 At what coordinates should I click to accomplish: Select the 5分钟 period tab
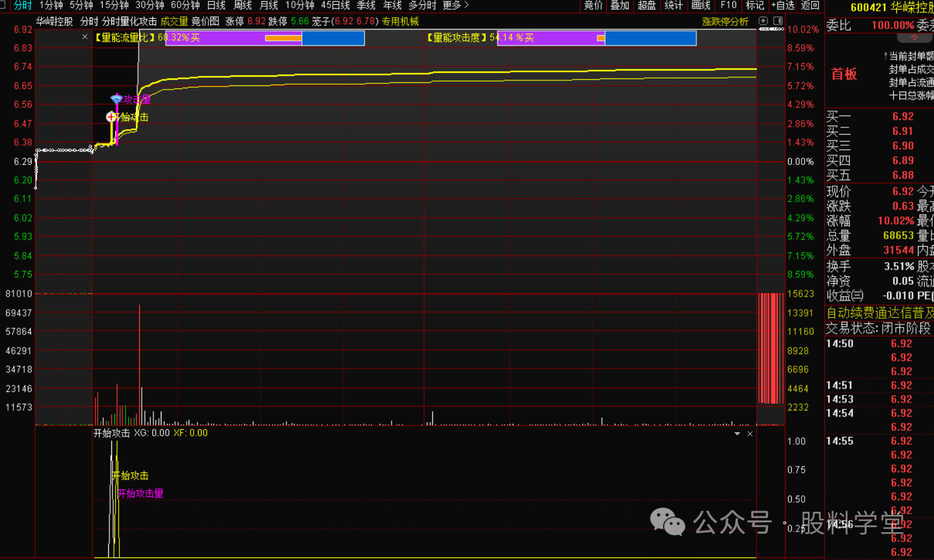coord(81,6)
